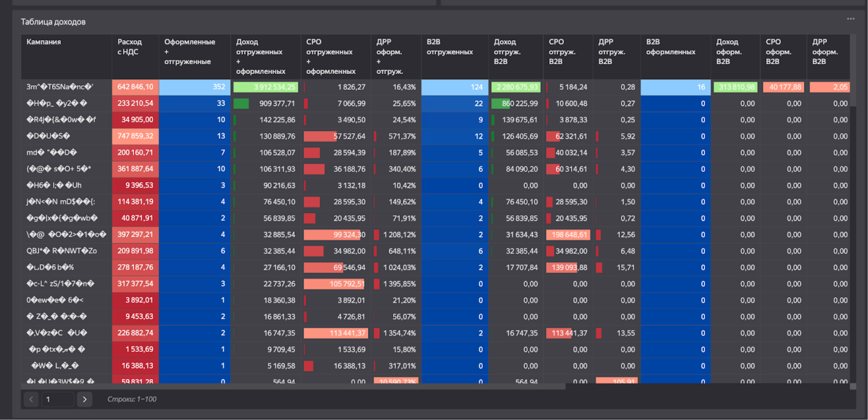868x420 pixels.
Task: Click the 642 846,10 expense cell
Action: tap(135, 87)
